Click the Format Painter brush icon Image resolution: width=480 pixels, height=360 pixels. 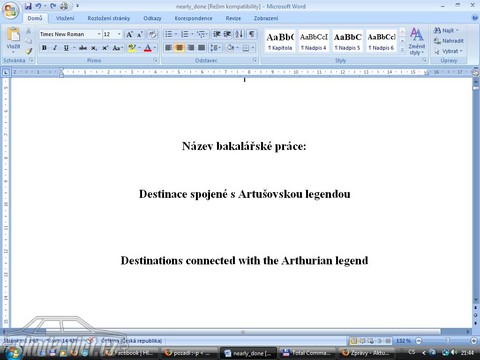[x=29, y=51]
